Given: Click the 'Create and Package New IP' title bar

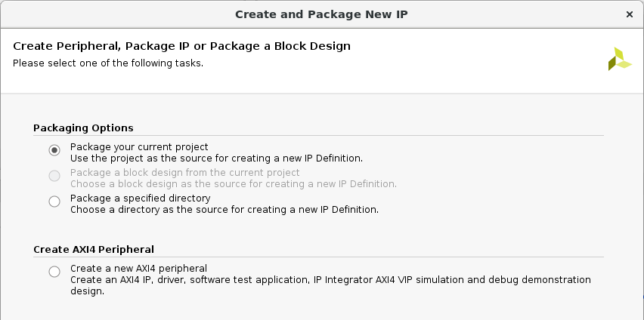Looking at the screenshot, I should click(321, 14).
